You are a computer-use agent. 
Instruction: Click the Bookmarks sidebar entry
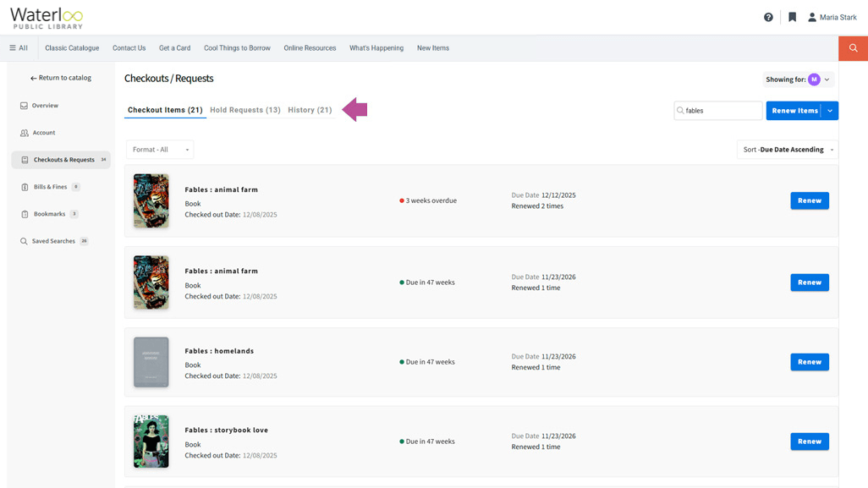coord(23,213)
